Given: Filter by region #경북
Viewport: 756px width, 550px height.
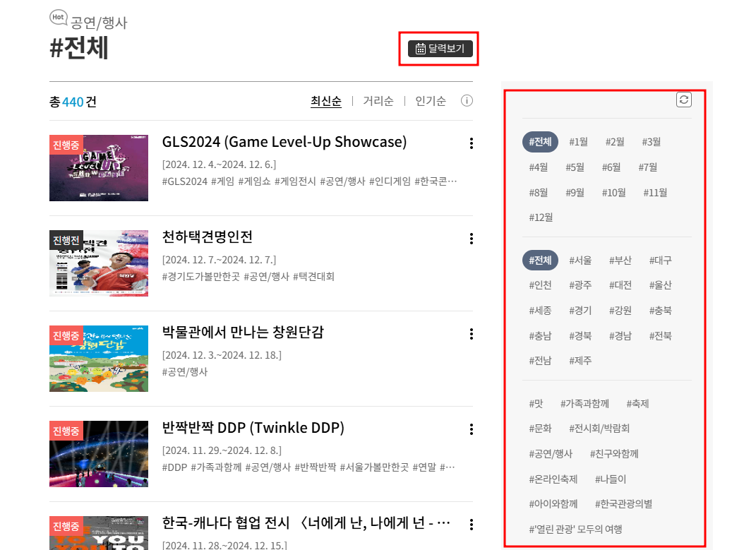Looking at the screenshot, I should (x=580, y=336).
